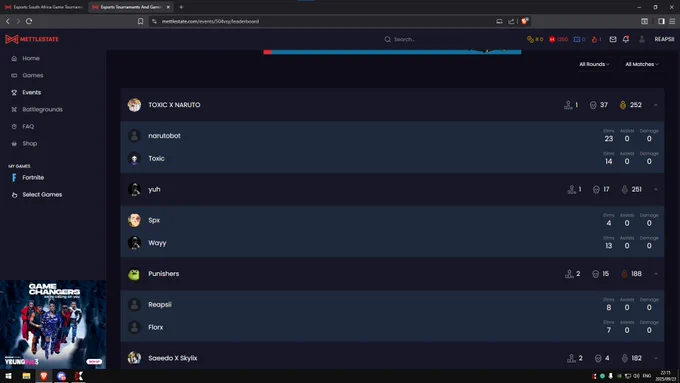Open the browser hamburger menu

[x=672, y=21]
